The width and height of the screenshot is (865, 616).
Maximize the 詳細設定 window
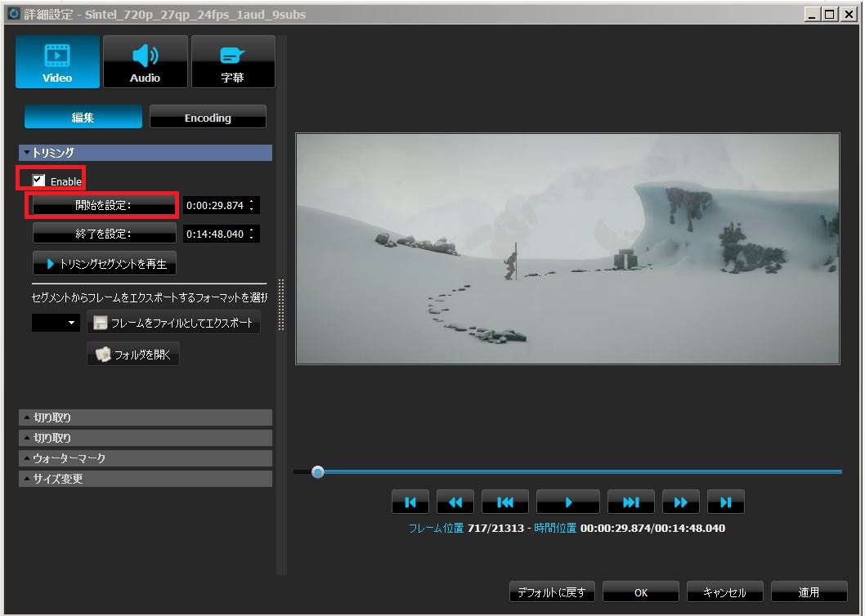pos(830,15)
